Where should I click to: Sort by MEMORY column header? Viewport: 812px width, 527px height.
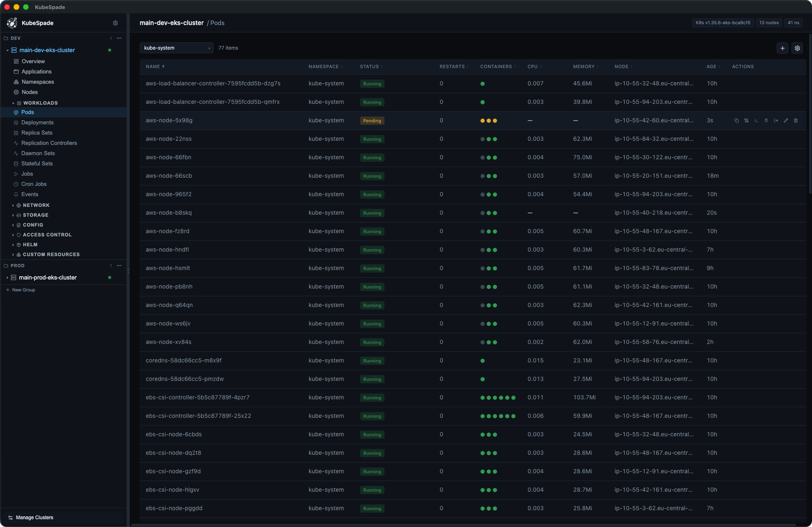tap(586, 66)
